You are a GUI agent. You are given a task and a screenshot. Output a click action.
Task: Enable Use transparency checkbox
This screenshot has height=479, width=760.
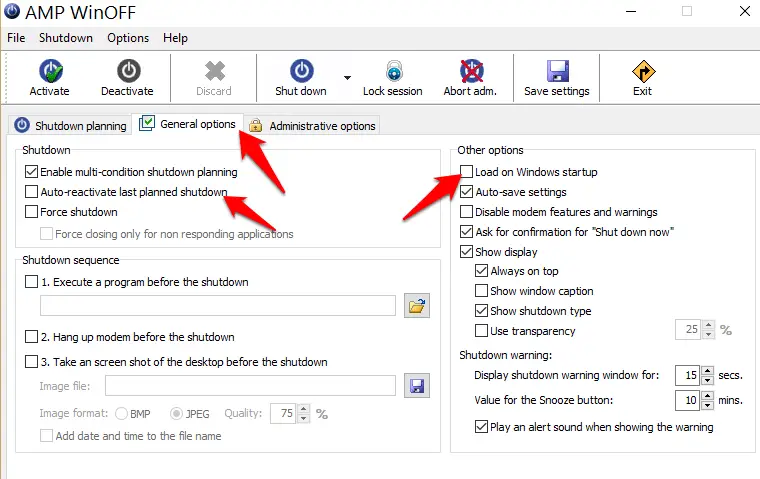point(481,331)
